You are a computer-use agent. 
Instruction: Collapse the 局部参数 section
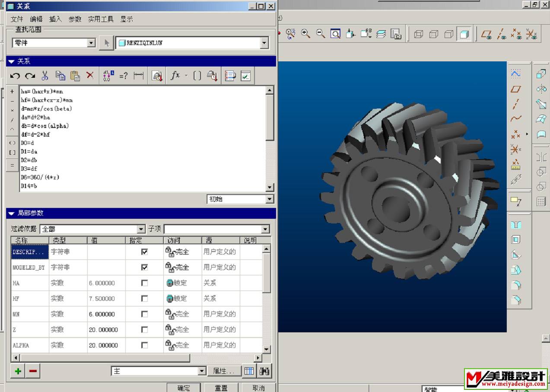point(11,213)
